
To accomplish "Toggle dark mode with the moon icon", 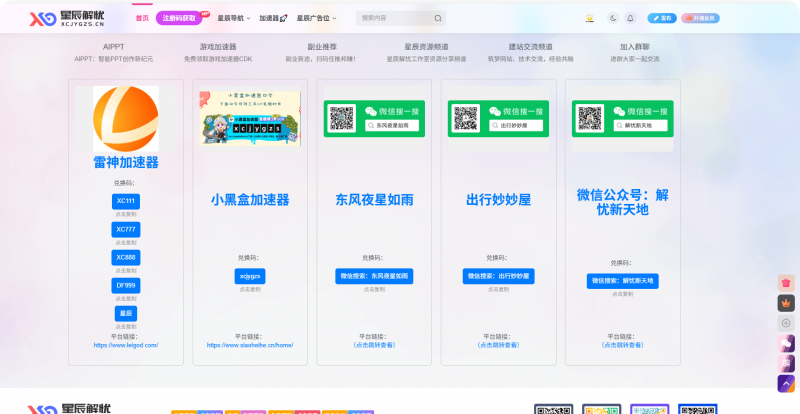I will [612, 18].
